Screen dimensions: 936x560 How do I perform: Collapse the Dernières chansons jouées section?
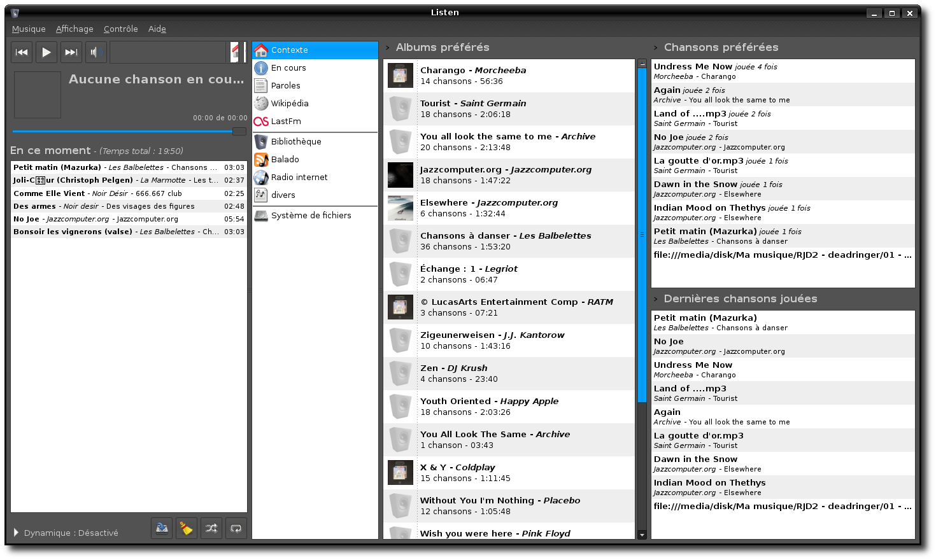pos(655,299)
